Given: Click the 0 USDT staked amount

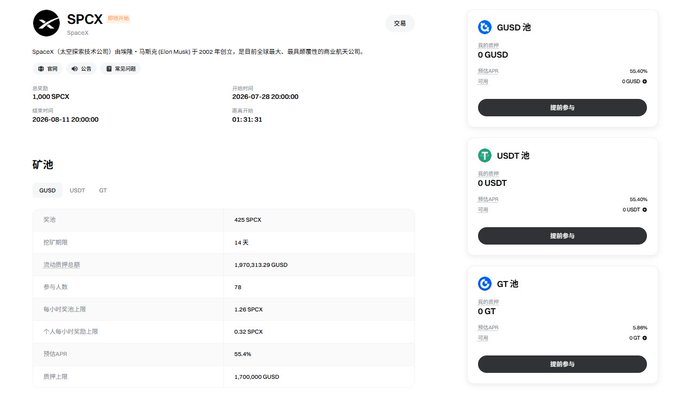Looking at the screenshot, I should click(x=492, y=183).
